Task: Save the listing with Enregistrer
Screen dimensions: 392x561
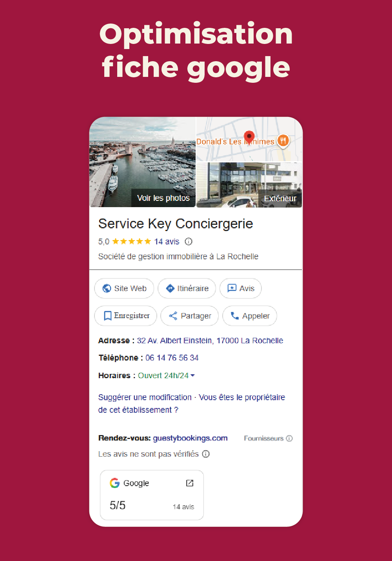Action: [x=126, y=316]
